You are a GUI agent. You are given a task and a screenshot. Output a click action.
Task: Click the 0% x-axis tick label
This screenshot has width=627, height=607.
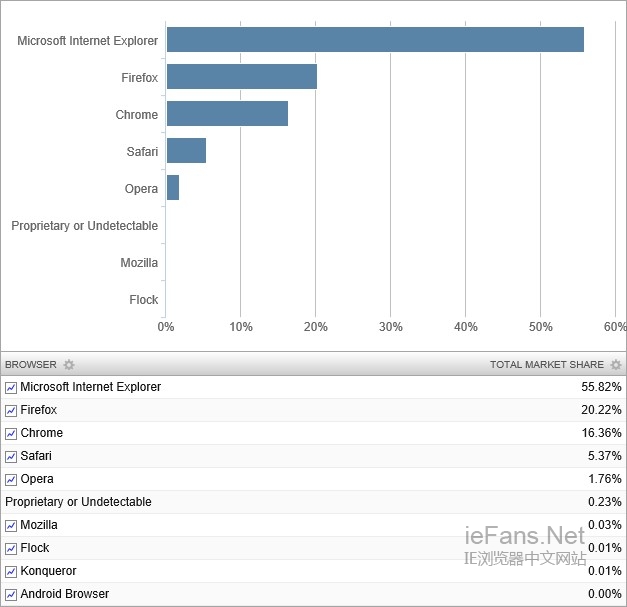(166, 327)
